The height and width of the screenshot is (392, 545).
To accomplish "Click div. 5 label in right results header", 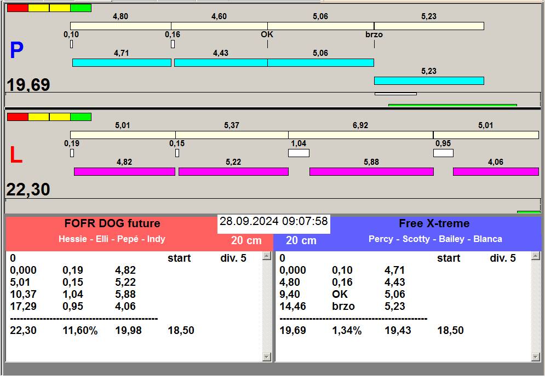I will [x=503, y=258].
